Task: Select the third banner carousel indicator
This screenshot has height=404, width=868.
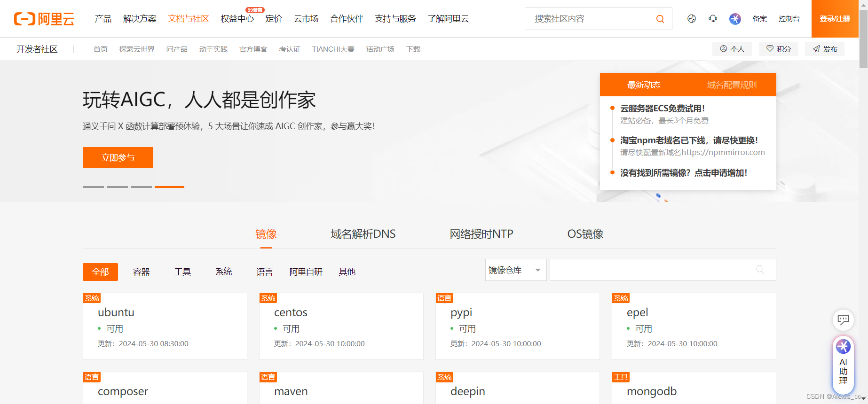Action: pyautogui.click(x=141, y=187)
